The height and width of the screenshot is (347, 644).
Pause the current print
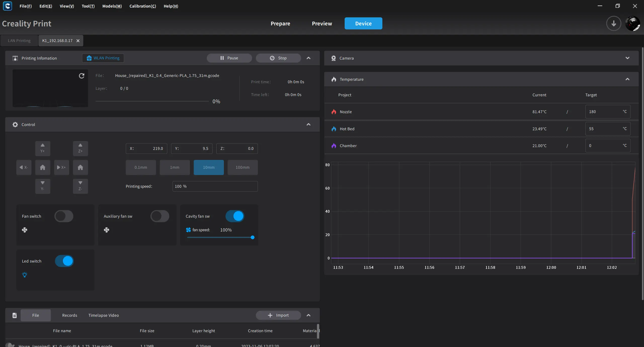(229, 58)
